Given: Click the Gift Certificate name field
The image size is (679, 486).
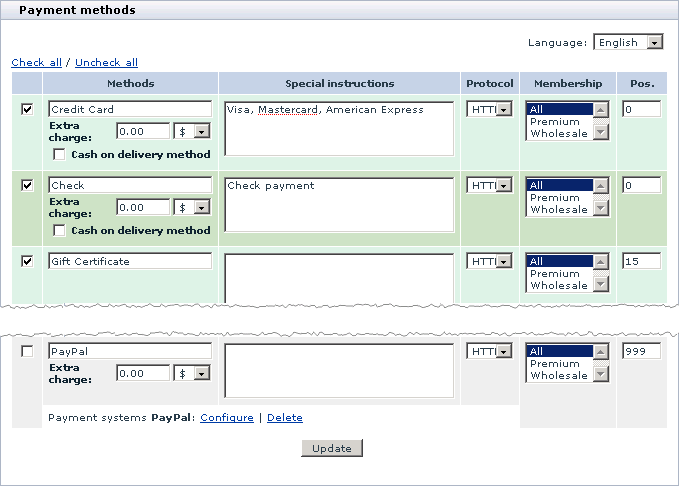Looking at the screenshot, I should click(x=130, y=261).
